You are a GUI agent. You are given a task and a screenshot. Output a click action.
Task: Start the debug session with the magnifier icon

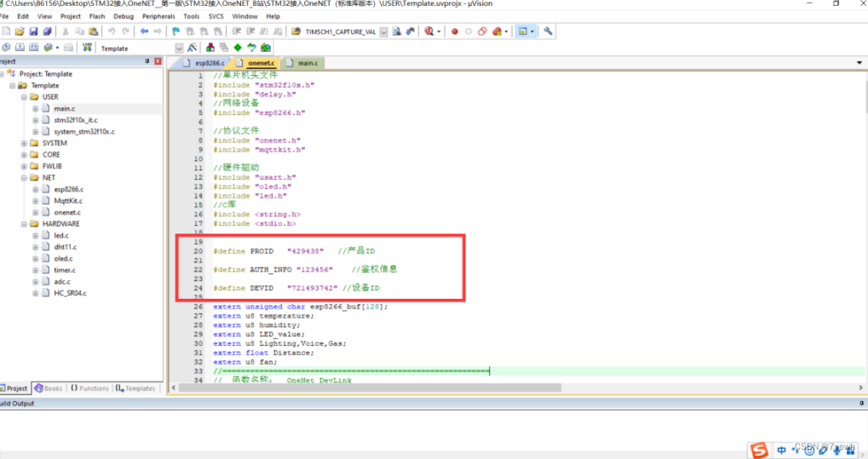[x=428, y=32]
